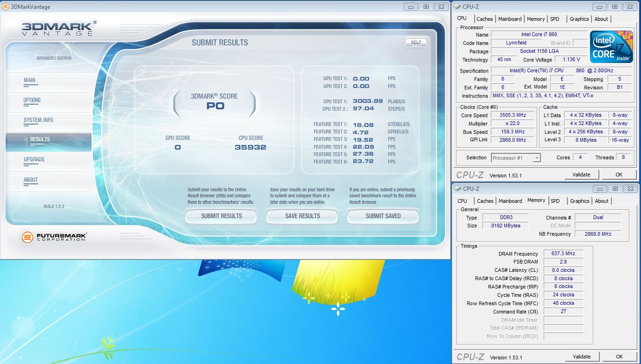Open the Processor #1 selection dropdown
641x364 pixels.
(x=516, y=158)
